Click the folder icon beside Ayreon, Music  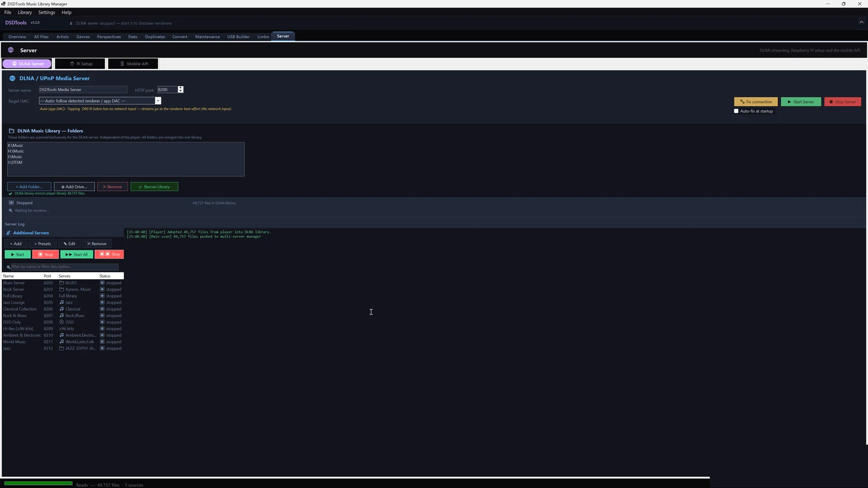coord(61,290)
